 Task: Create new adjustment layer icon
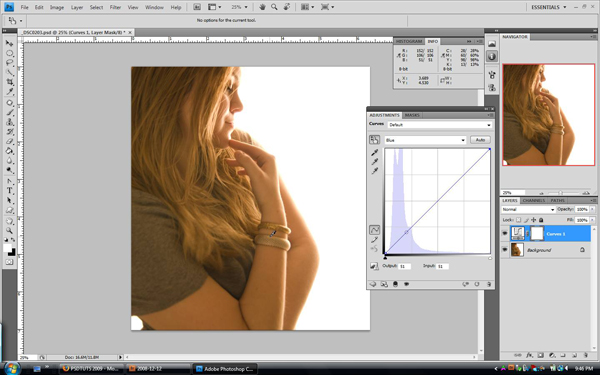(x=552, y=355)
